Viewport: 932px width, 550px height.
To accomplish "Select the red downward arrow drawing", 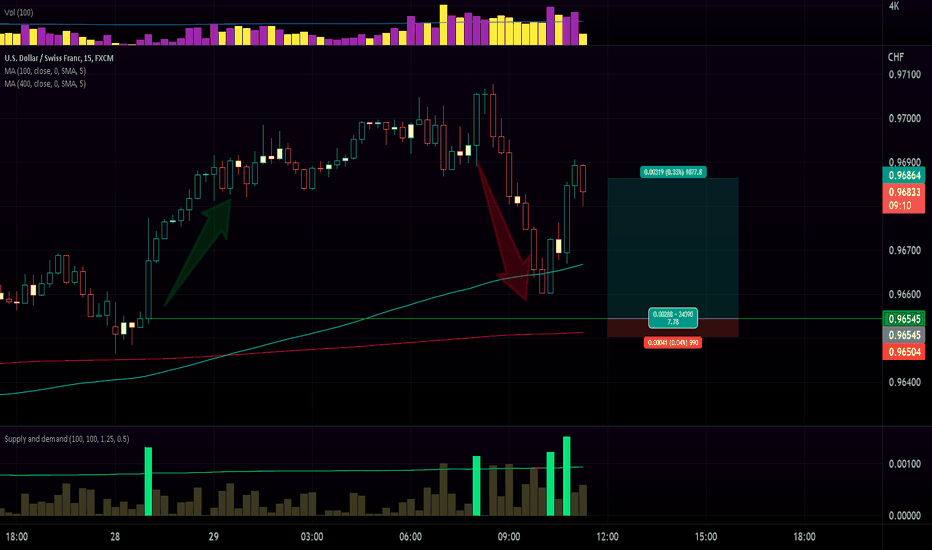I will point(504,232).
